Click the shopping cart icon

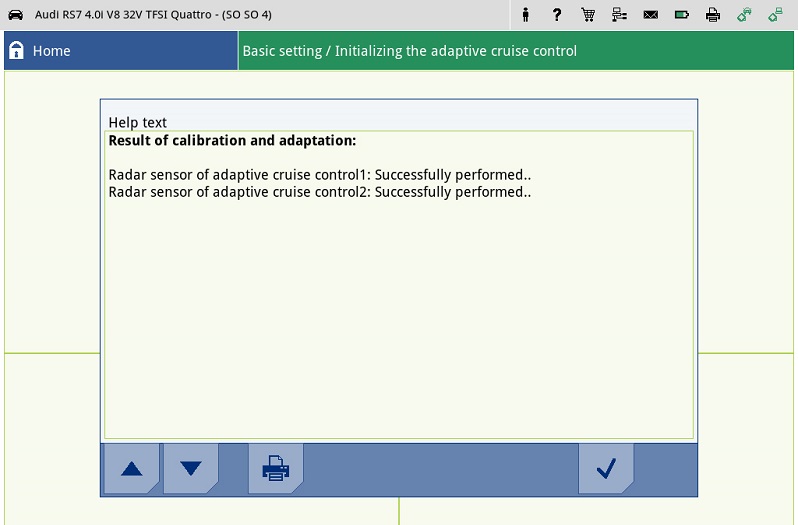[x=588, y=15]
